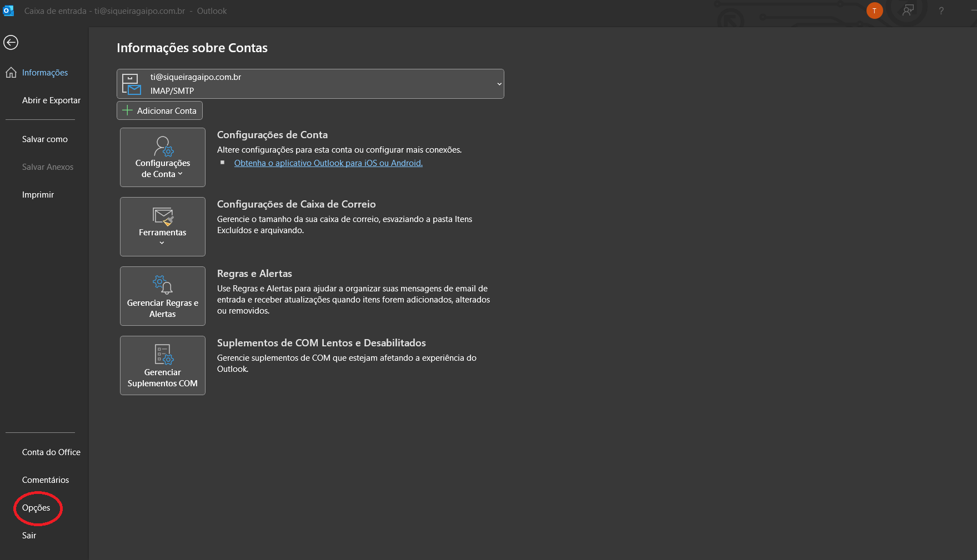Click the Regras e Alertas bell-gear icon
The width and height of the screenshot is (977, 560).
(x=163, y=285)
